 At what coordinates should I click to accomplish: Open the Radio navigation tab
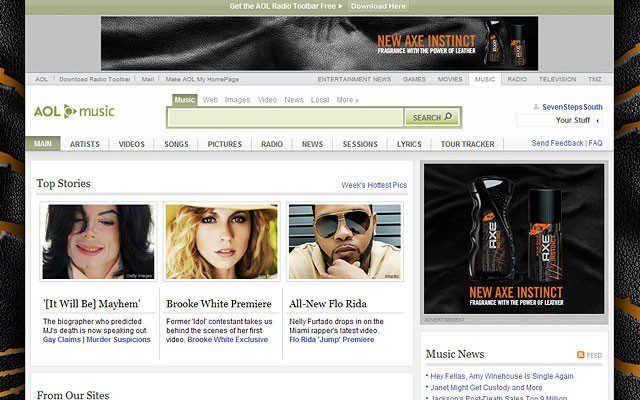tap(272, 144)
